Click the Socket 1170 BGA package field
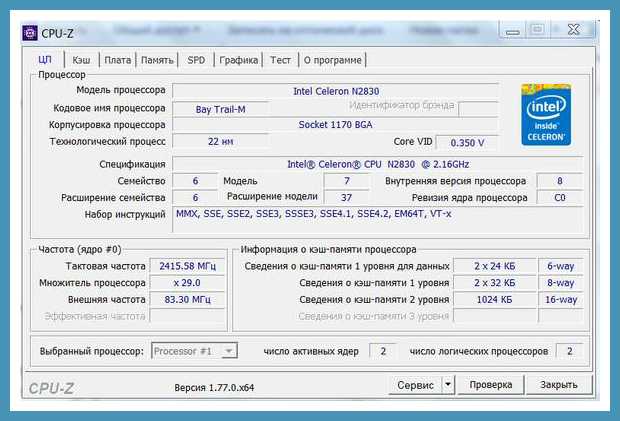 pyautogui.click(x=335, y=125)
